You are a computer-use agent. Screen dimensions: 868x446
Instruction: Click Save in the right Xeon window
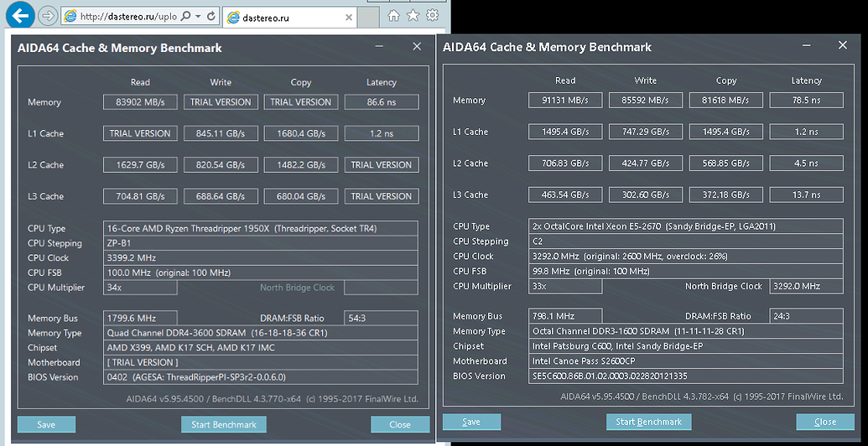(x=471, y=422)
